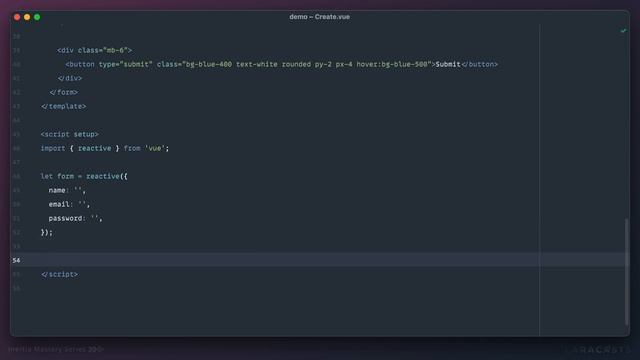Click the 'name' property line
Image resolution: width=640 pixels, height=360 pixels.
coord(67,190)
